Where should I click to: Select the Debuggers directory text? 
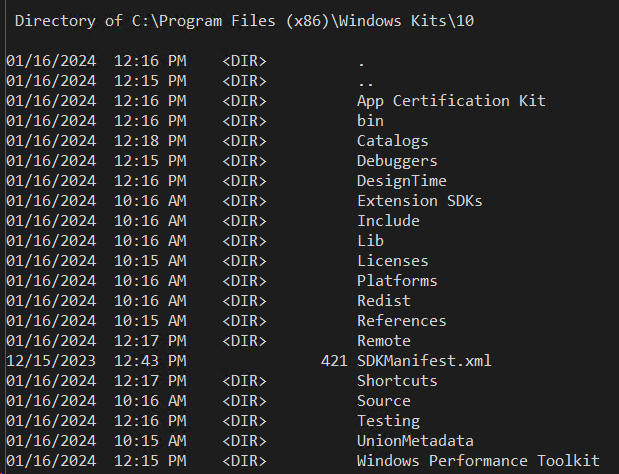tap(397, 161)
